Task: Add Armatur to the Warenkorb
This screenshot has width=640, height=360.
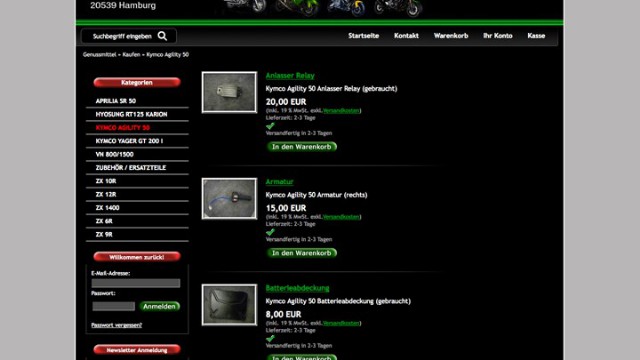Action: [302, 253]
